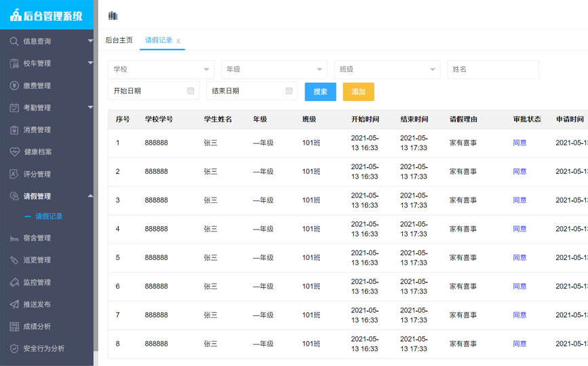Click the blue 搜索 button
The width and height of the screenshot is (588, 366).
point(320,92)
